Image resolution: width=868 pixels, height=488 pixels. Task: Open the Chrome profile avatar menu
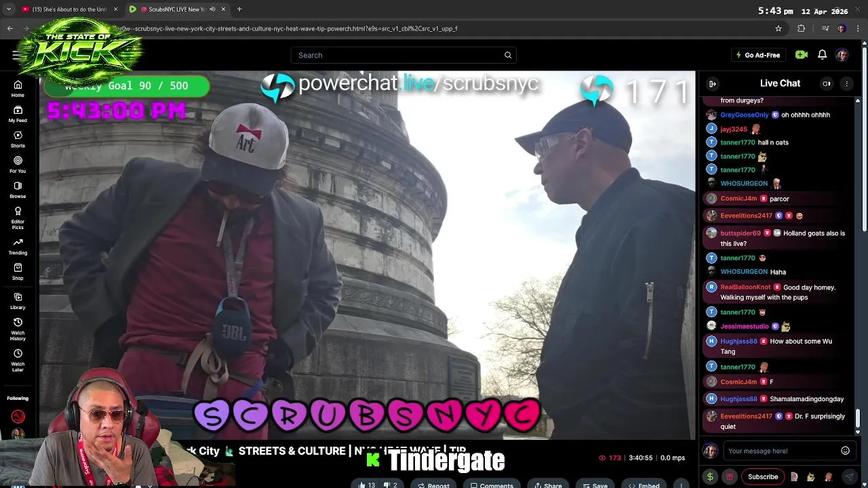[842, 28]
